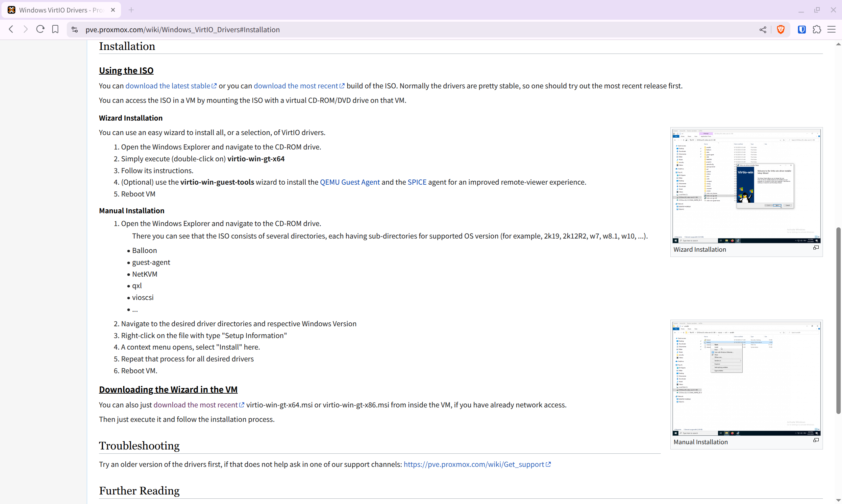Open site settings icon in address bar
The width and height of the screenshot is (842, 504).
75,30
